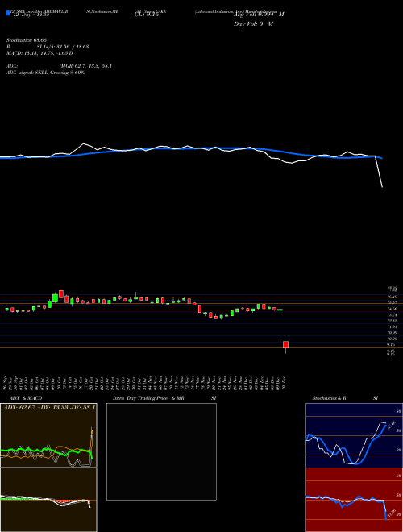The image size is (403, 532).
Task: Click the 'Intra Day Trading Price & MR' title
Action: (148, 398)
